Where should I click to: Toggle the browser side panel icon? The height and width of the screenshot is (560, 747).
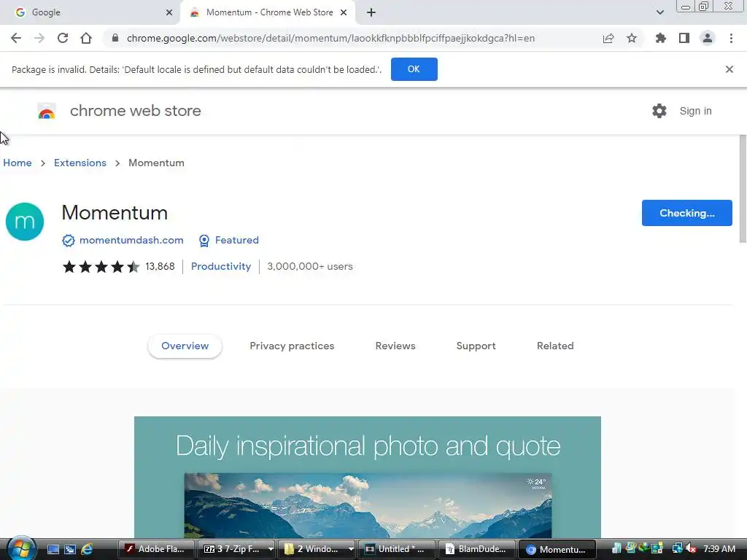[684, 38]
